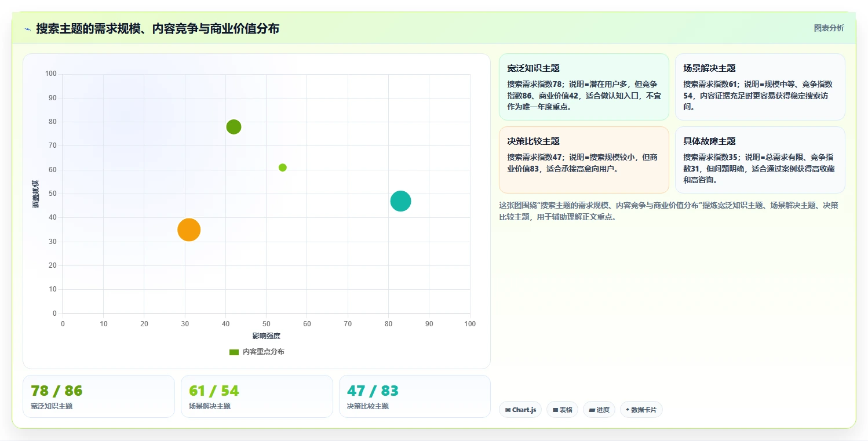Click the sparkle icon in 数据卡片 tag
The width and height of the screenshot is (868, 441).
pyautogui.click(x=628, y=410)
